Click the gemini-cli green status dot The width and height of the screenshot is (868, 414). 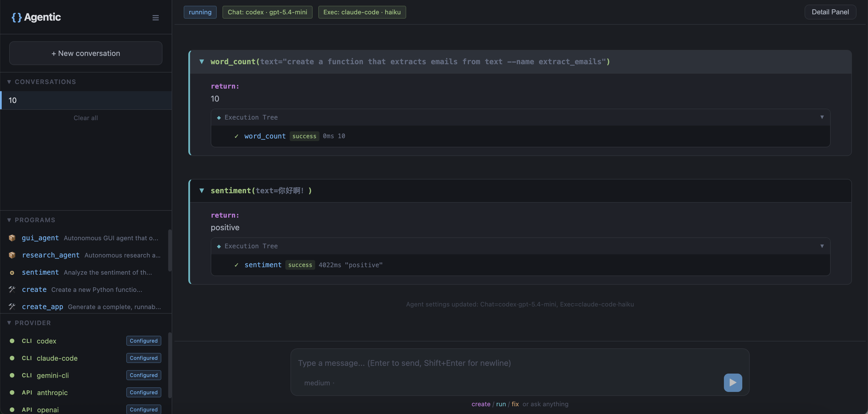tap(12, 375)
